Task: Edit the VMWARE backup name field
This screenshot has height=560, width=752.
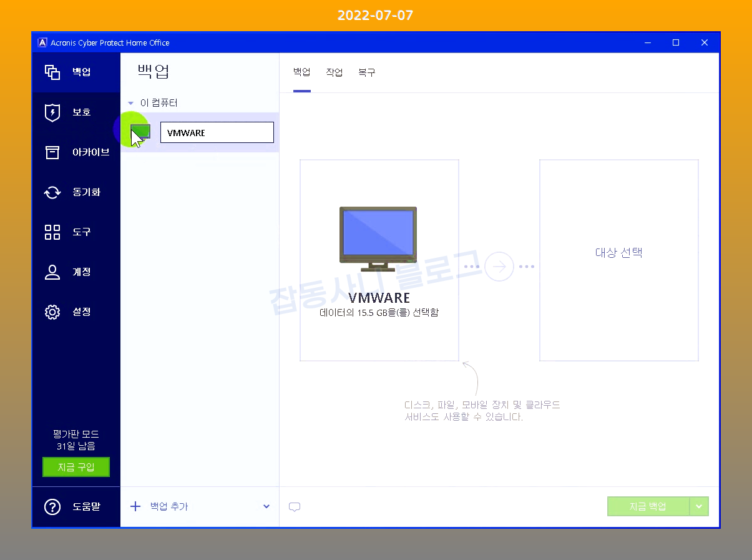Action: tap(217, 132)
